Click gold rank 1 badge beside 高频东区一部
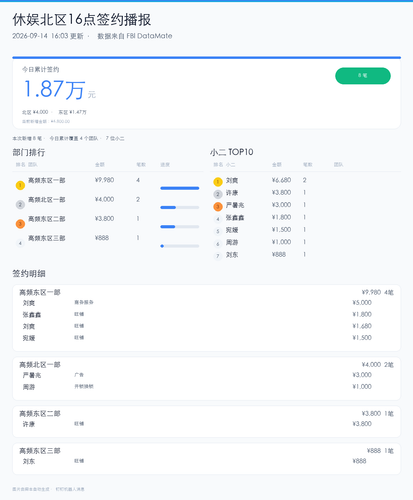413x500 pixels. [x=20, y=185]
